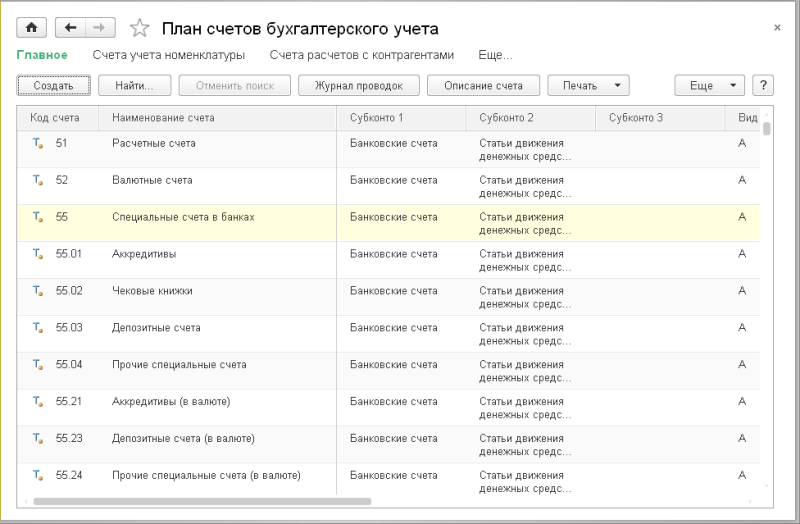
Task: Switch to Счета учета номенклатуры tab
Action: click(x=168, y=55)
